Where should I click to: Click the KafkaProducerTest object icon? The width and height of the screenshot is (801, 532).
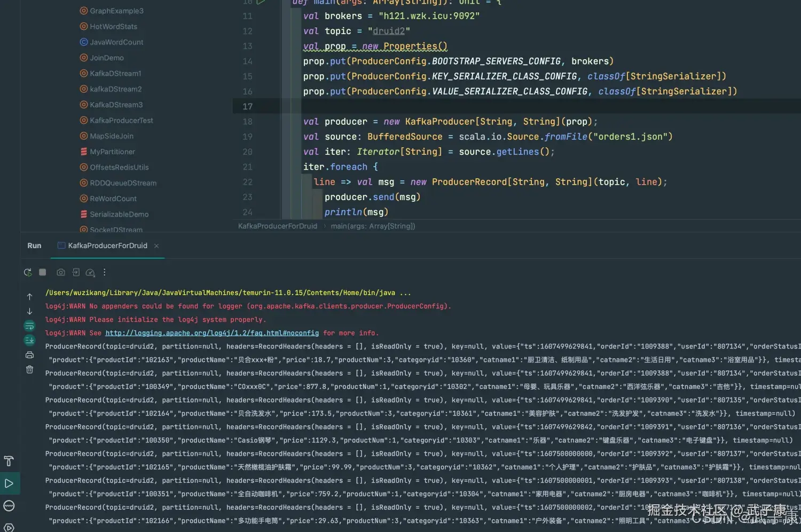(x=84, y=121)
